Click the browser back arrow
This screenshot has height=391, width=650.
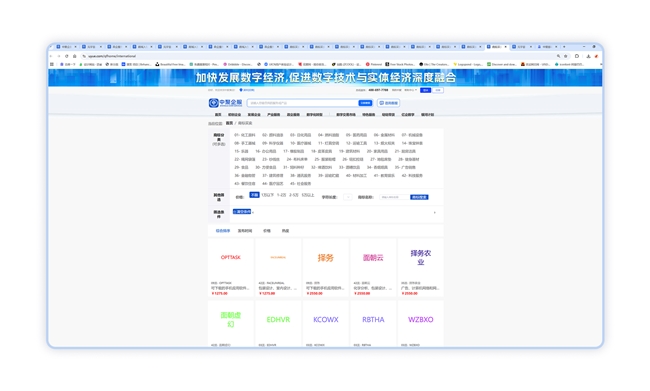pyautogui.click(x=51, y=56)
